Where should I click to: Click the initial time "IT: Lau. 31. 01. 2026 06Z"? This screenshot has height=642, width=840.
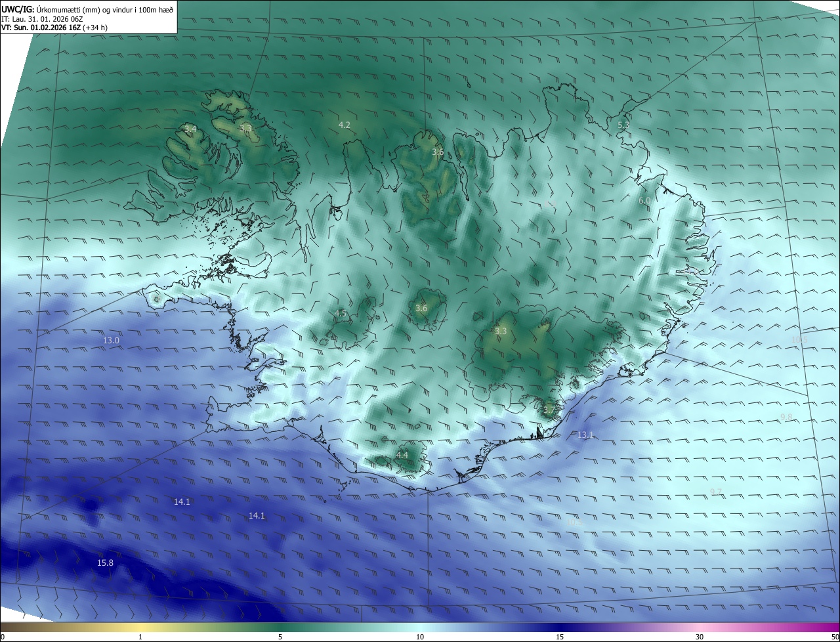41,19
